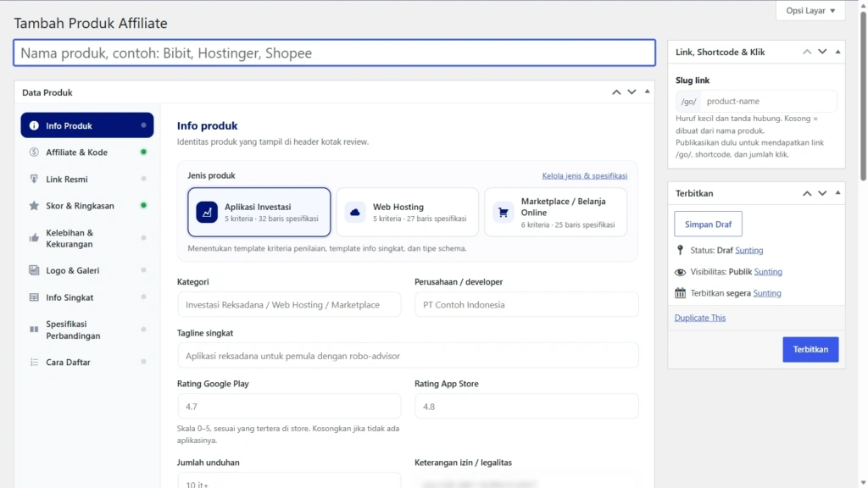Click Sunting next to Visibilitas: Publik
868x488 pixels.
(768, 272)
